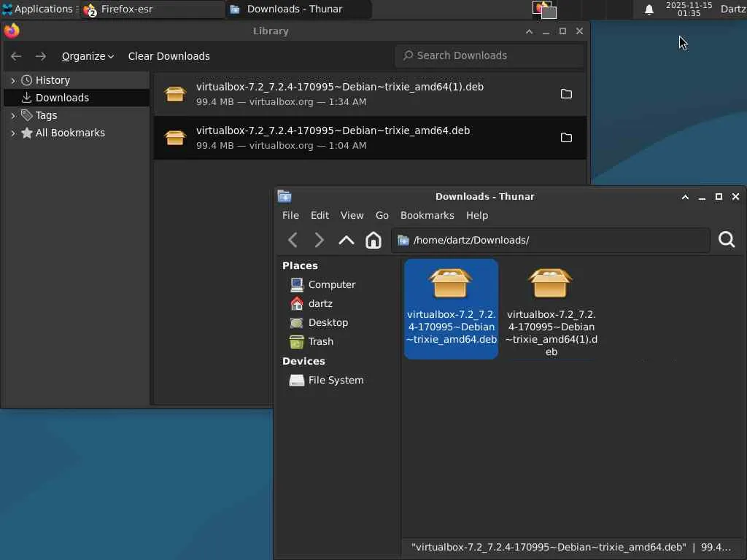This screenshot has width=747, height=560.
Task: Shade the Library window with up arrow
Action: coord(530,31)
